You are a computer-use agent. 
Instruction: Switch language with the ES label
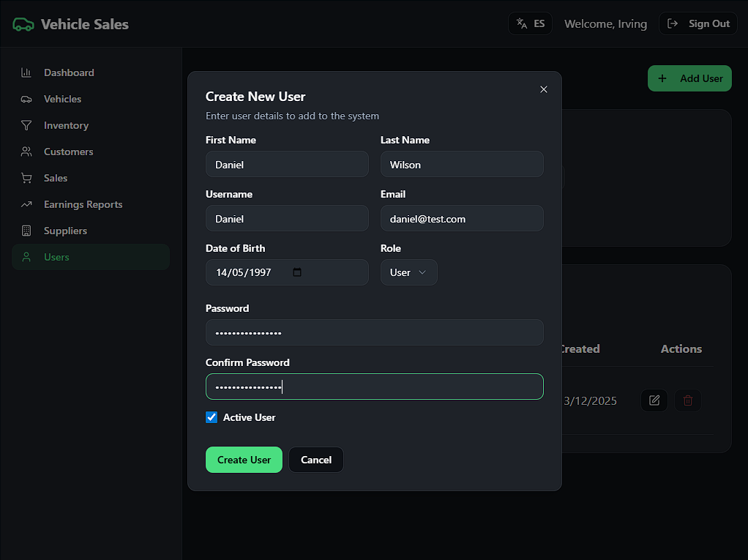tap(539, 23)
